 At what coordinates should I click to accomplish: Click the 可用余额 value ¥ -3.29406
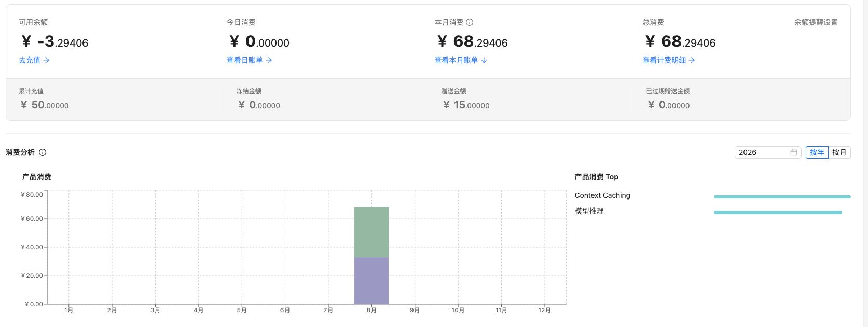pos(54,41)
